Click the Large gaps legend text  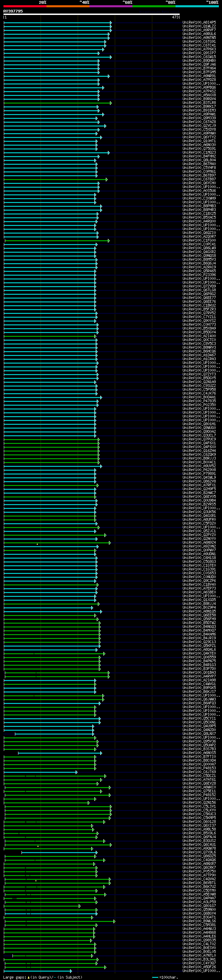tap(43, 977)
